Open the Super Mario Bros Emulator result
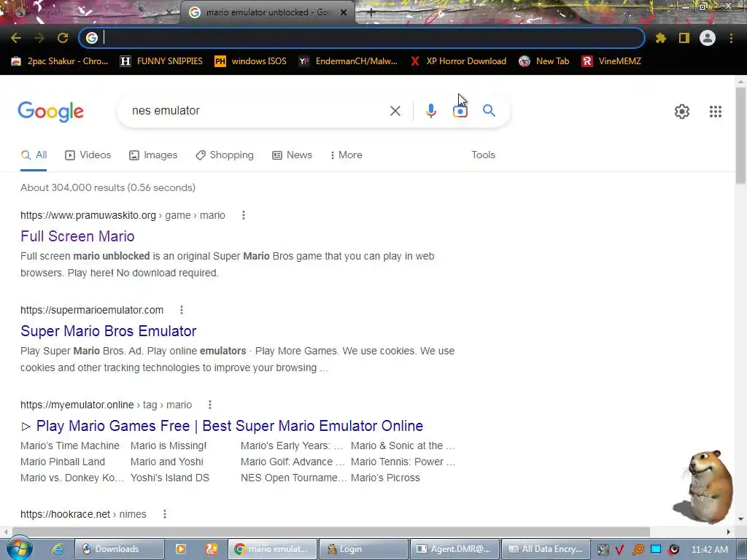The width and height of the screenshot is (747, 560). (x=109, y=331)
